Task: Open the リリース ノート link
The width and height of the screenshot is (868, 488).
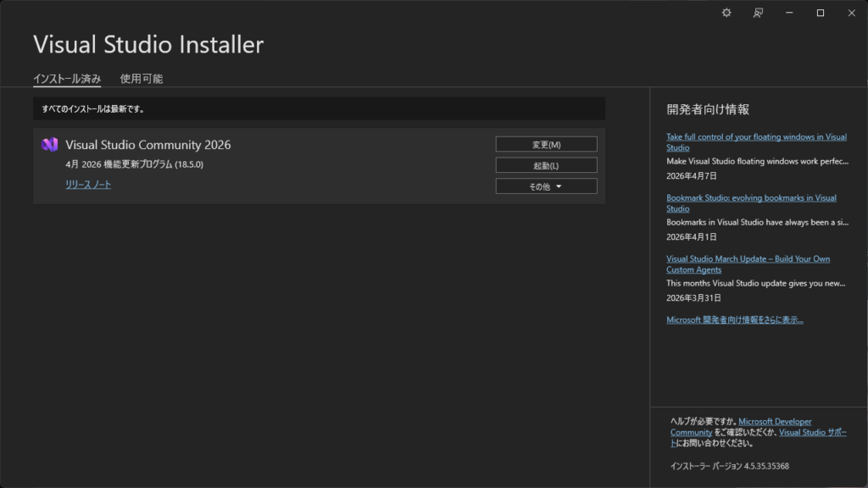Action: coord(88,185)
